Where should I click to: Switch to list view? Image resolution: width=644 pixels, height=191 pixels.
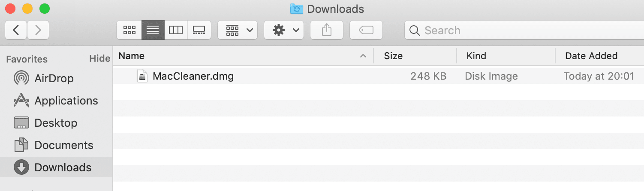153,30
